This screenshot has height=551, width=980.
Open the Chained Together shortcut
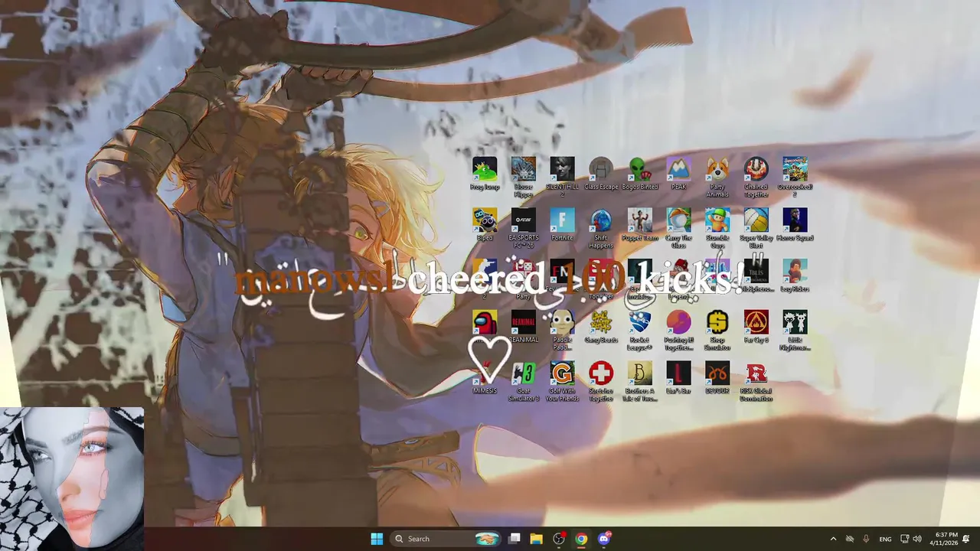click(756, 178)
